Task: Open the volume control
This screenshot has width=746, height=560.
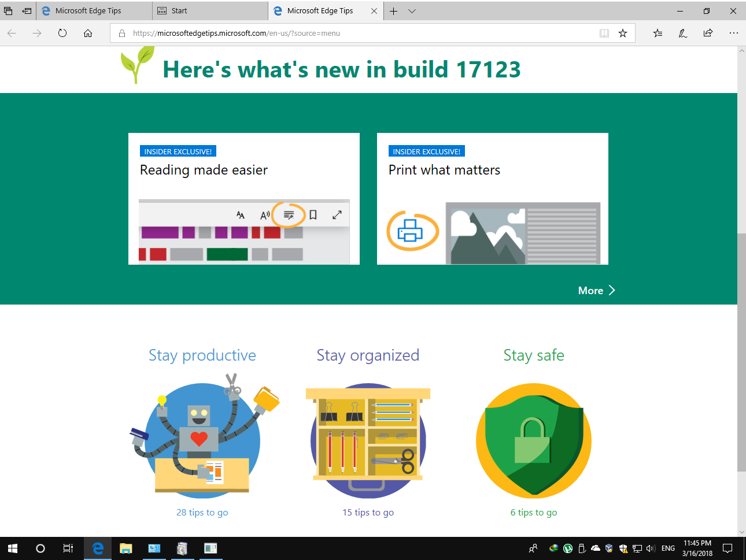Action: (x=651, y=548)
